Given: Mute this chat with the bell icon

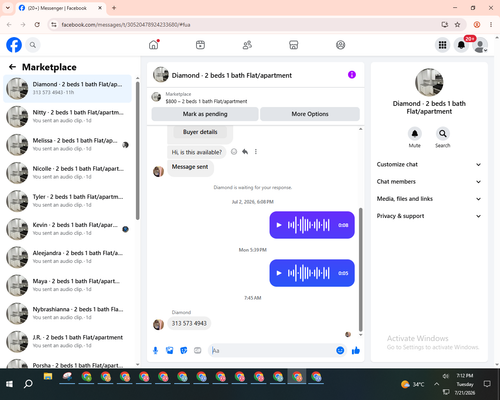Looking at the screenshot, I should tap(414, 134).
